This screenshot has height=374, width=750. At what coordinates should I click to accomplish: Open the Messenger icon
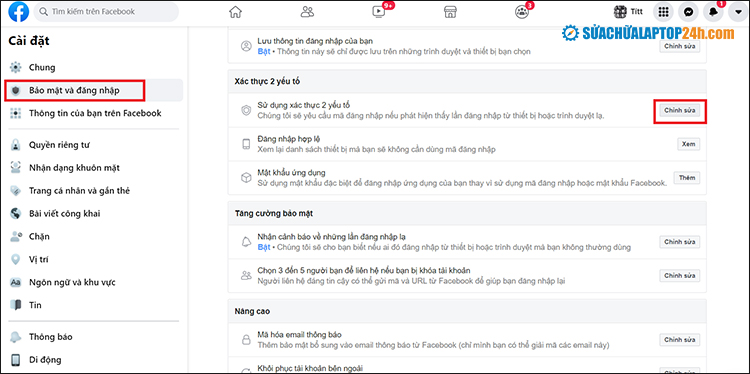click(x=688, y=12)
